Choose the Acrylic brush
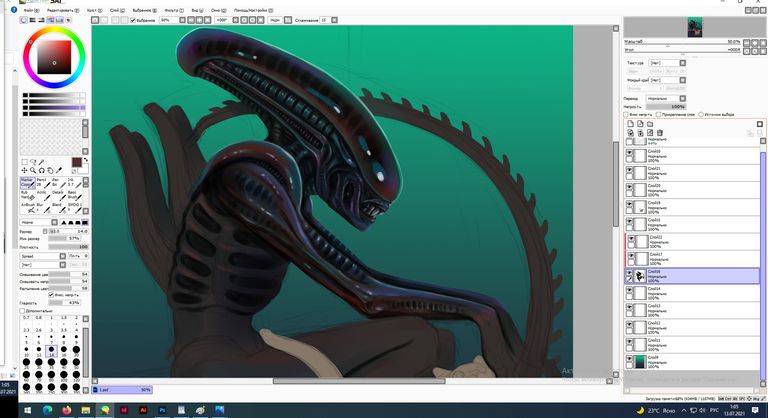 pos(43,195)
